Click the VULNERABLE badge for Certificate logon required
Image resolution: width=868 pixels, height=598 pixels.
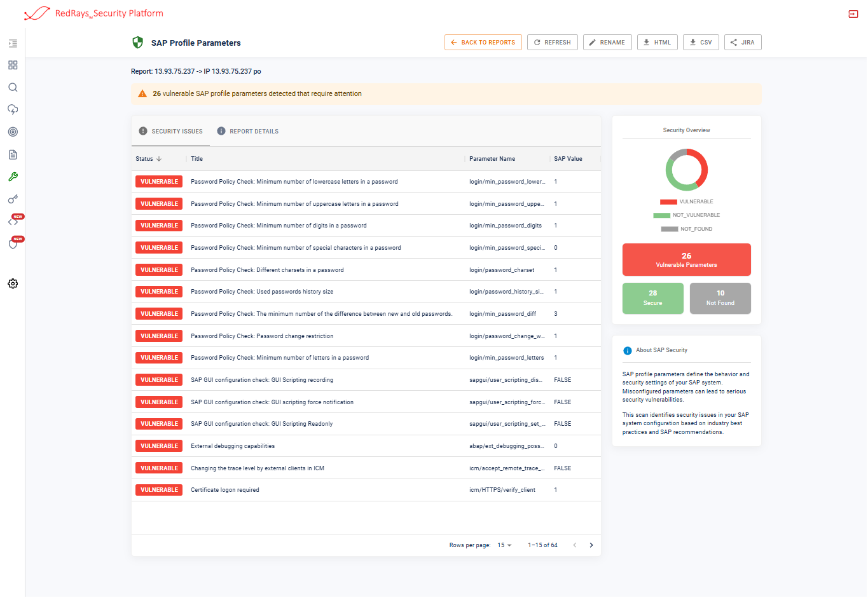(x=159, y=490)
